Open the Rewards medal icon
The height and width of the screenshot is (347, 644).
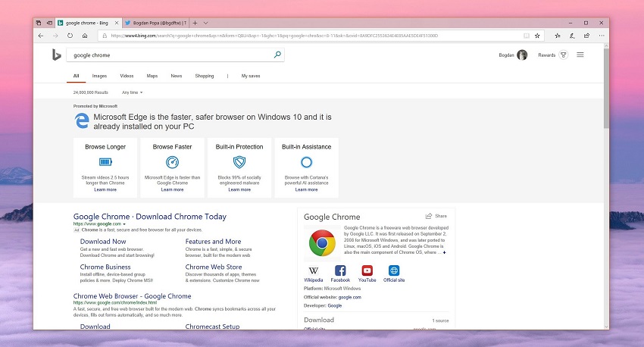click(x=564, y=55)
